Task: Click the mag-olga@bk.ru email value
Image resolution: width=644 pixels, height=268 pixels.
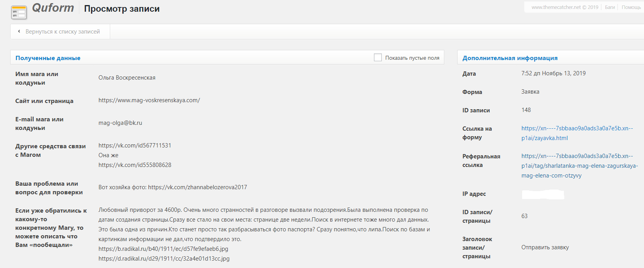Action: click(x=120, y=123)
